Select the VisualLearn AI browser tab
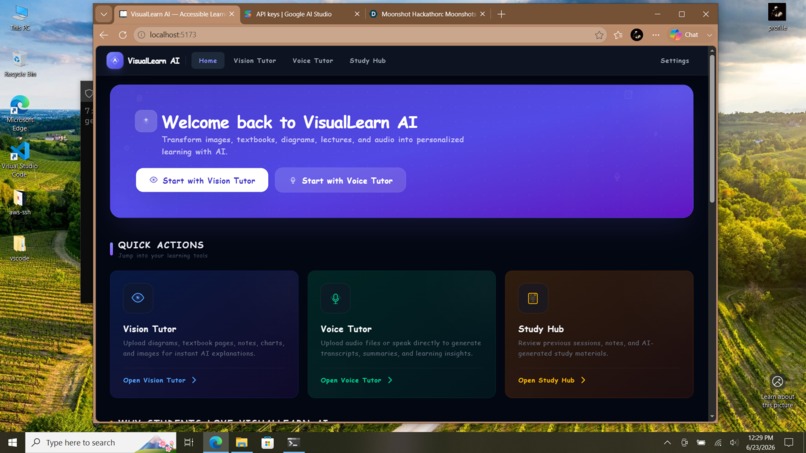 tap(176, 14)
